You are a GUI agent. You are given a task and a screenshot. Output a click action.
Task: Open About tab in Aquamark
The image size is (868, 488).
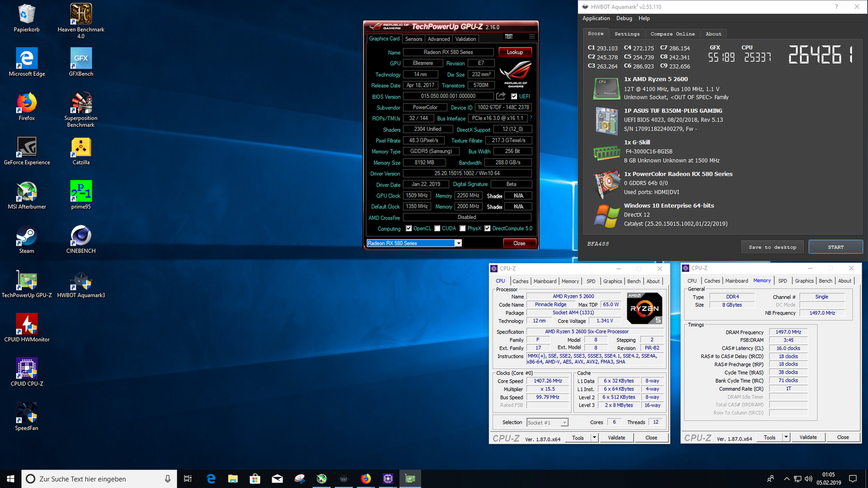713,34
